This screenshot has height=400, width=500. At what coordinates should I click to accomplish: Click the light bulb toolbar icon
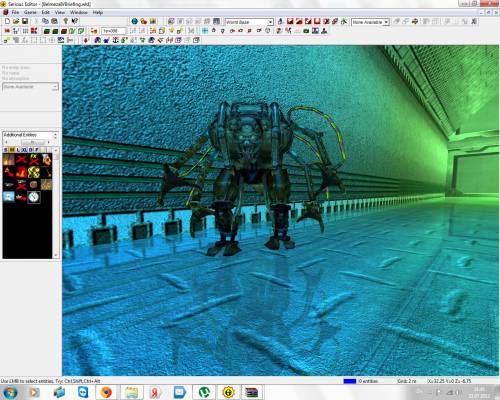click(66, 21)
